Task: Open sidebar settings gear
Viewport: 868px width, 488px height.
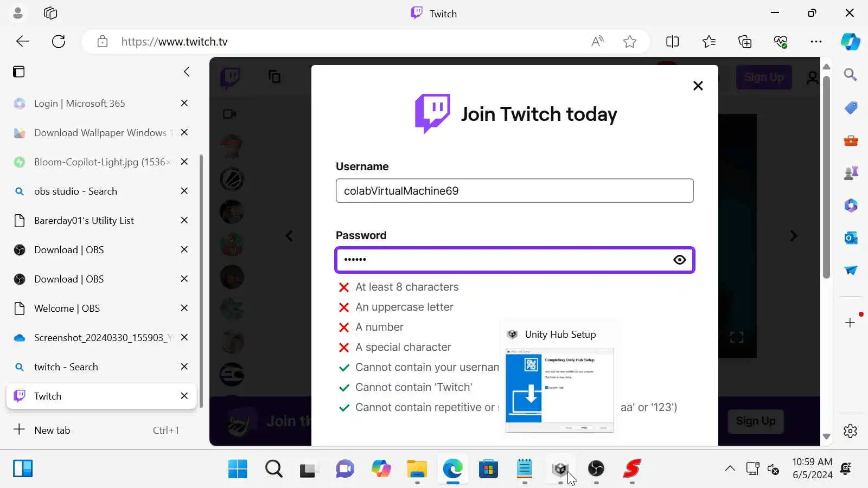Action: [x=850, y=431]
